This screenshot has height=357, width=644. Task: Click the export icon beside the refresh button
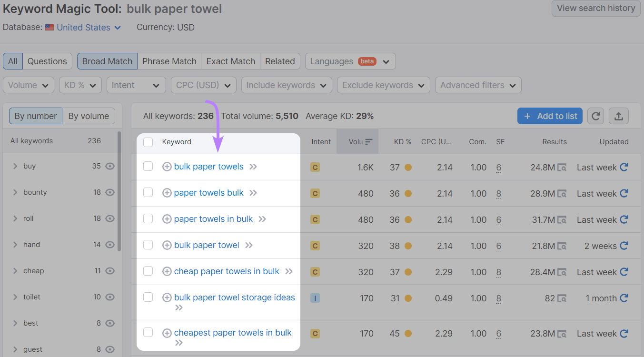tap(619, 116)
